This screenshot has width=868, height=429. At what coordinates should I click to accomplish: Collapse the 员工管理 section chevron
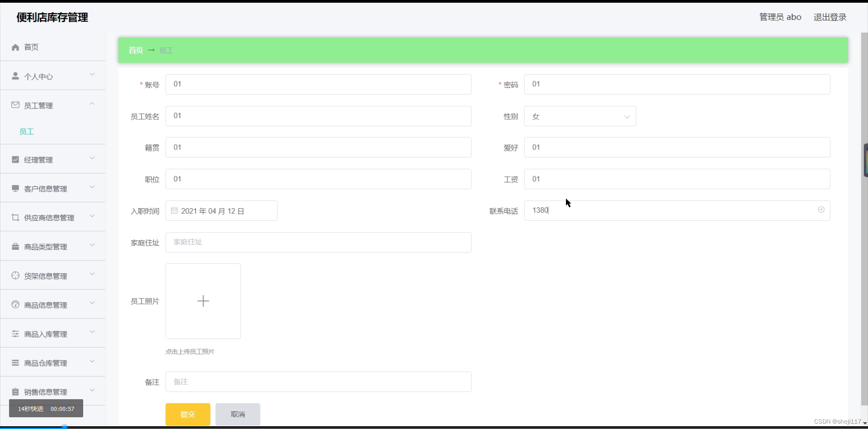[92, 103]
